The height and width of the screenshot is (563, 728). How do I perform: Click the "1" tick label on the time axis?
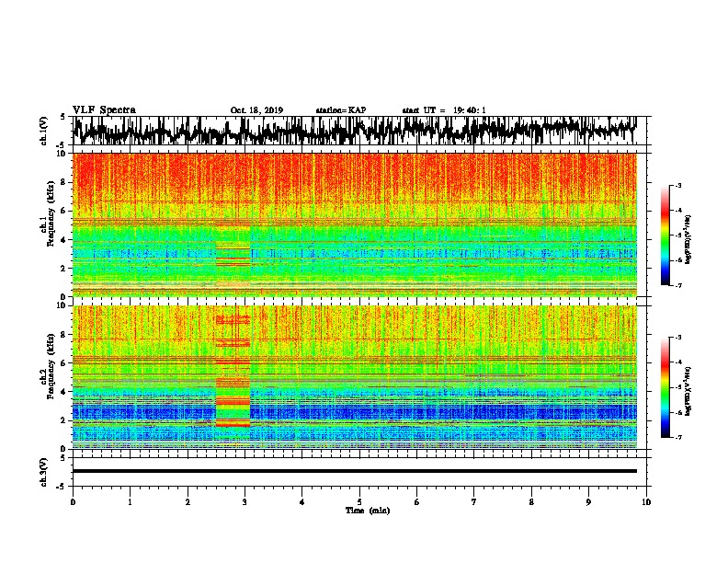(x=130, y=502)
